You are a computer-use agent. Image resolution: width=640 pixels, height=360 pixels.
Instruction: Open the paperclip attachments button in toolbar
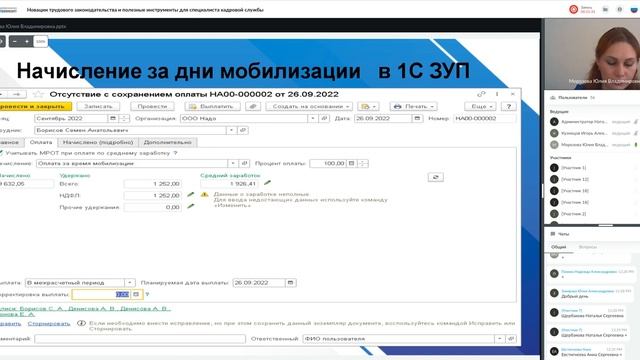click(253, 107)
